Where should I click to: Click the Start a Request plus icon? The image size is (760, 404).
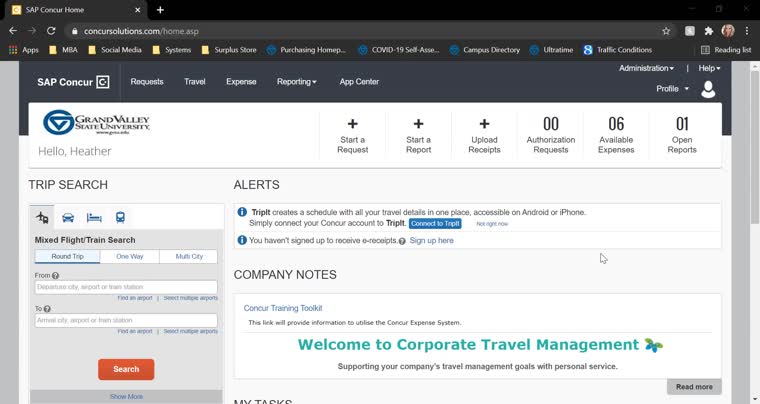click(x=352, y=124)
